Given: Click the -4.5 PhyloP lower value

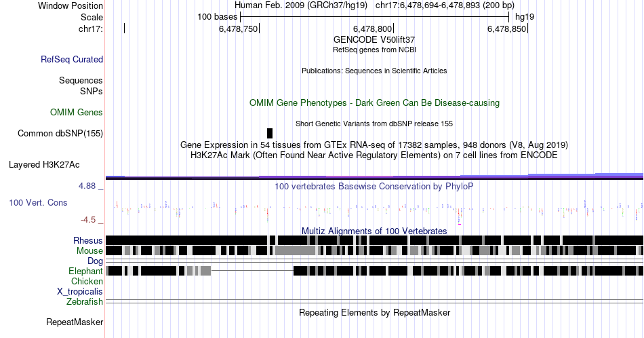Looking at the screenshot, I should 88,220.
